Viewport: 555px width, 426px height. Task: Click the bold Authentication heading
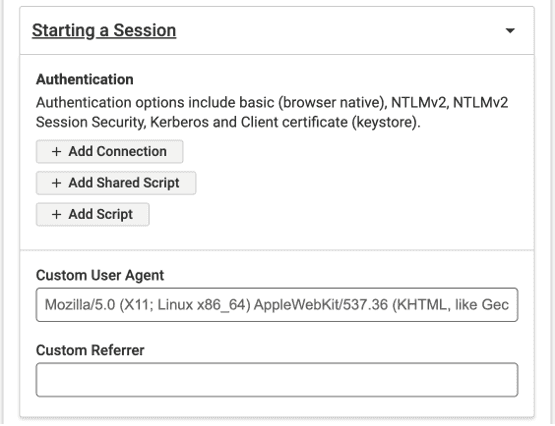click(85, 79)
